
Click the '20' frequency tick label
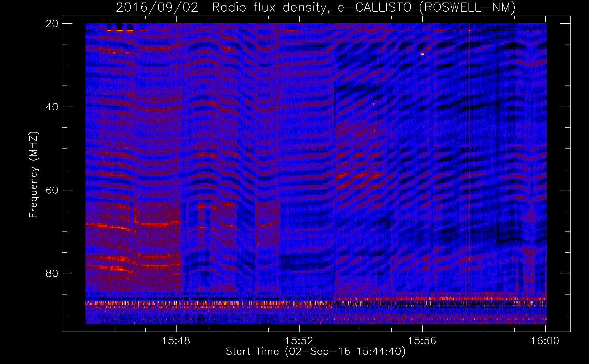pyautogui.click(x=52, y=24)
